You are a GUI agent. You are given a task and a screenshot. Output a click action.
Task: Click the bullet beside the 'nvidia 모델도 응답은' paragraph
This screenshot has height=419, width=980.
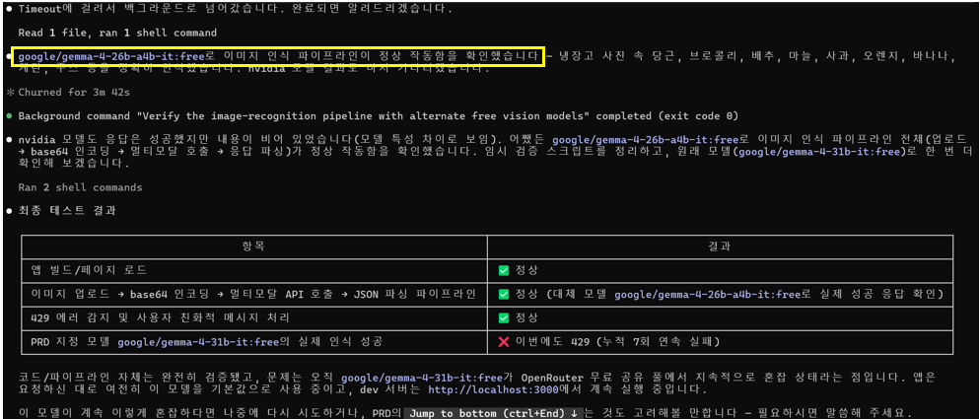9,139
